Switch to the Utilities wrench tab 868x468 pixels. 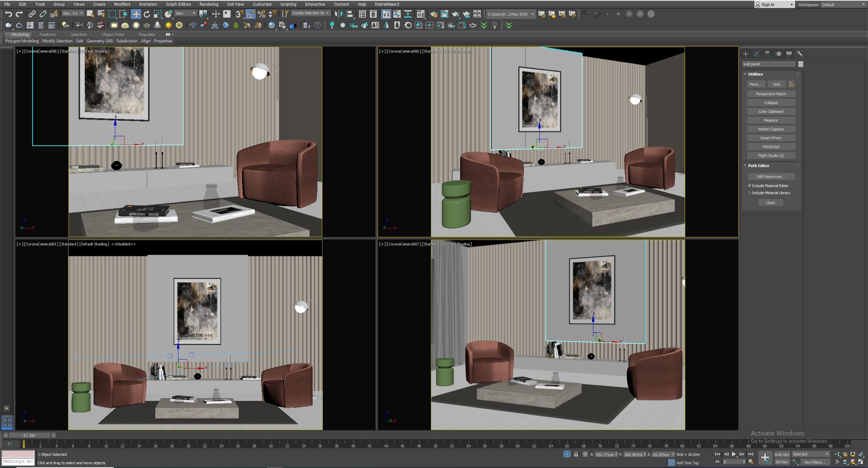tap(800, 54)
